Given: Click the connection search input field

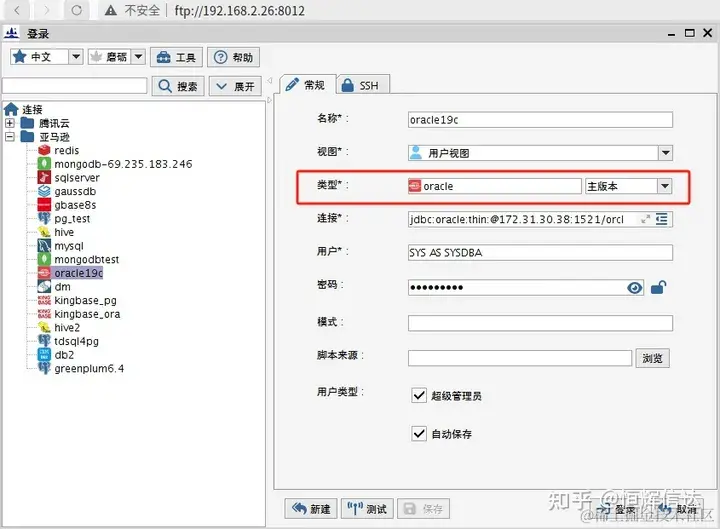Looking at the screenshot, I should pyautogui.click(x=75, y=86).
